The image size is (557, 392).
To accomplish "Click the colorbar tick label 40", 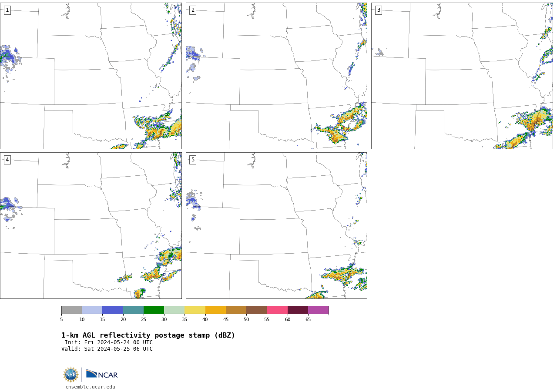I will point(205,320).
